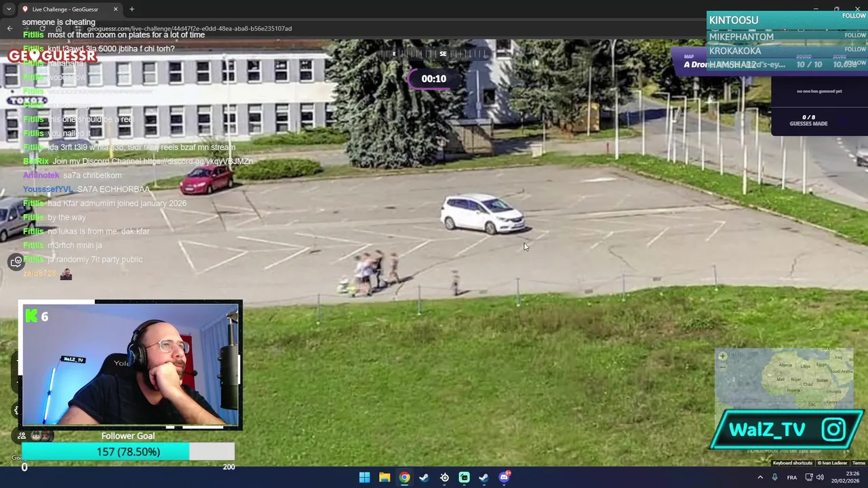Click the 'someone is cheating' chat message
The image size is (868, 488).
(x=59, y=22)
